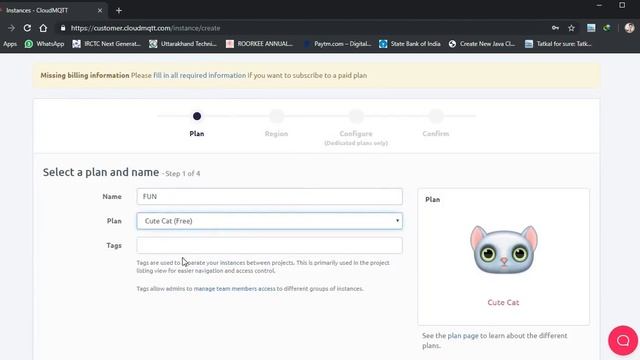Open the WhatsApp bookmark

(44, 44)
